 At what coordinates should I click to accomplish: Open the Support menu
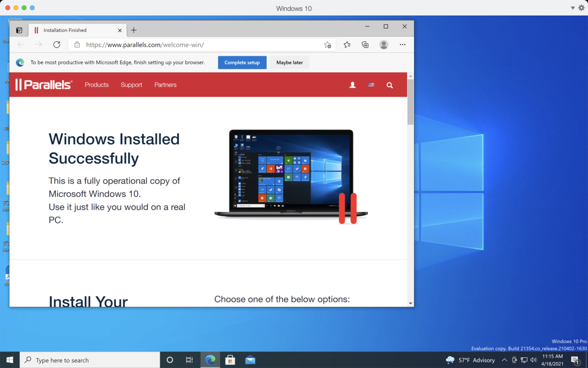tap(131, 85)
